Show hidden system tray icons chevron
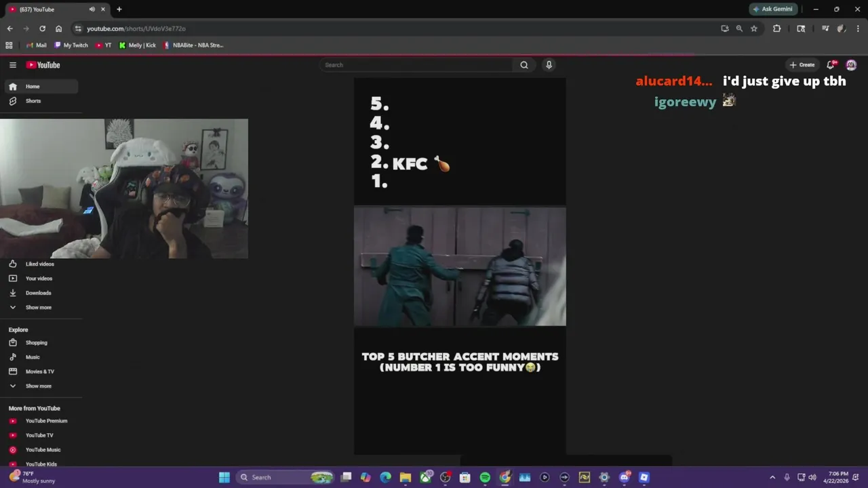This screenshot has height=488, width=868. pyautogui.click(x=772, y=477)
